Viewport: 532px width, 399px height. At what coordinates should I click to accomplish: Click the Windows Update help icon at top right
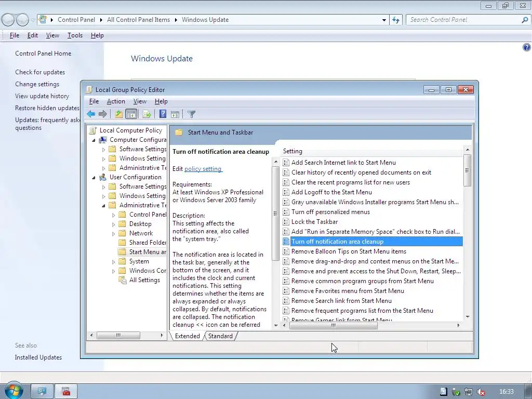click(x=526, y=47)
